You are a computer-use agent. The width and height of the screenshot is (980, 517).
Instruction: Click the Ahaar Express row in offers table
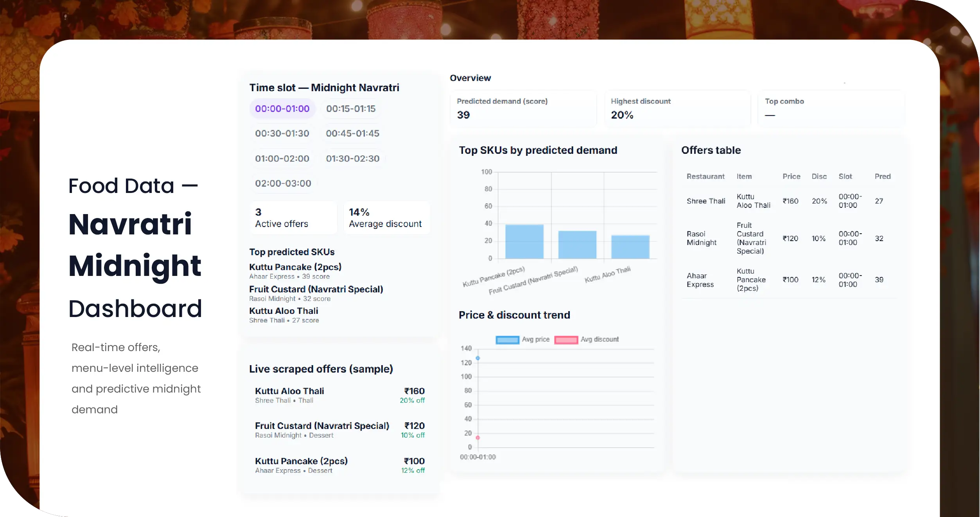coord(789,280)
